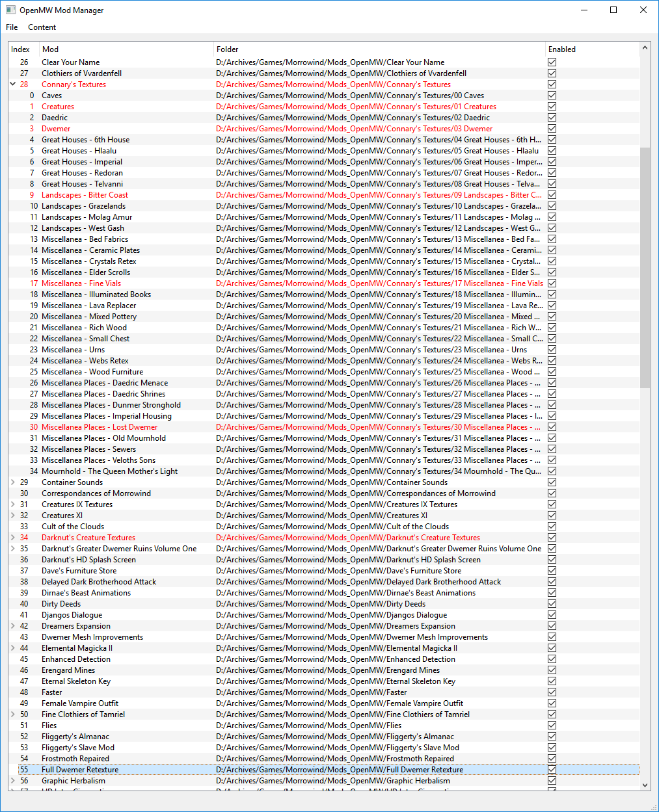Select Fliggerty's Almanac row

pos(324,737)
